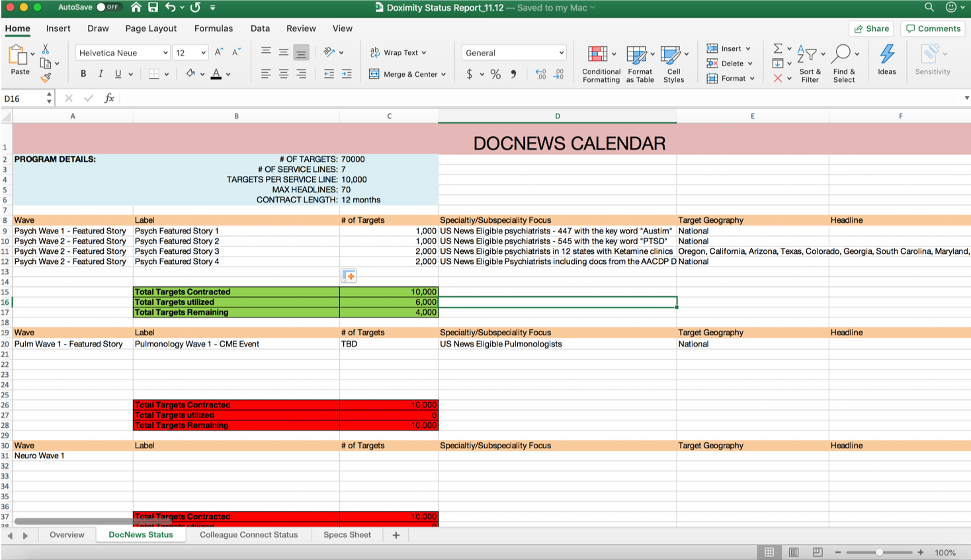Align text right
The width and height of the screenshot is (971, 560).
click(301, 74)
